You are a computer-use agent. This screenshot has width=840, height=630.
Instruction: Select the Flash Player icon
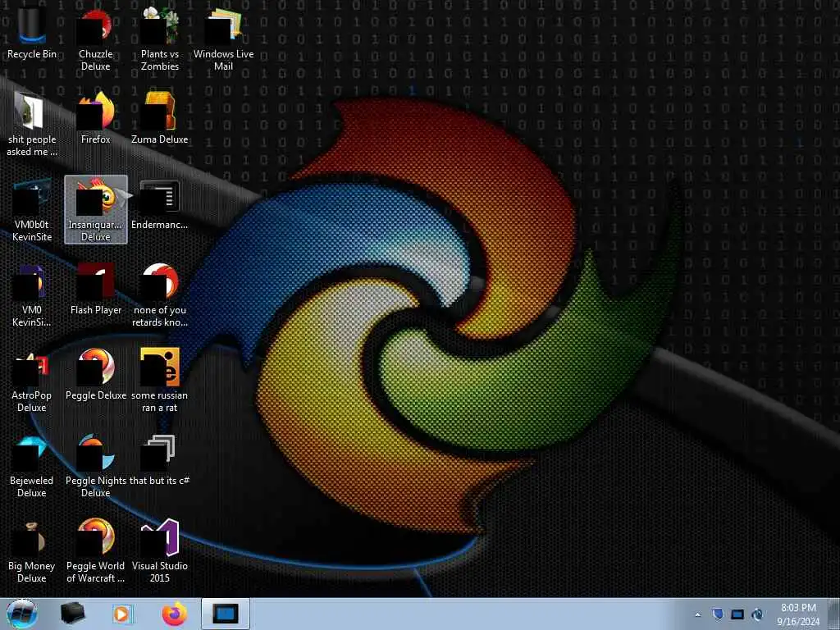96,289
